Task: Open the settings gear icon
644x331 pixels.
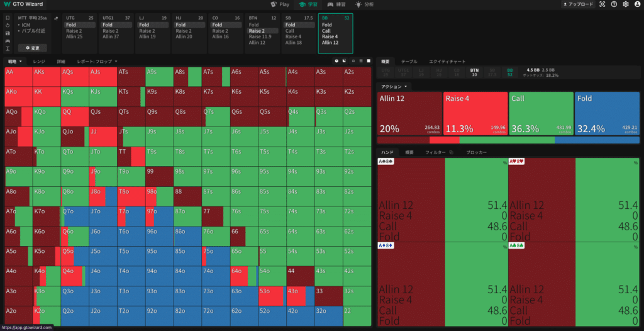Action: click(x=626, y=4)
